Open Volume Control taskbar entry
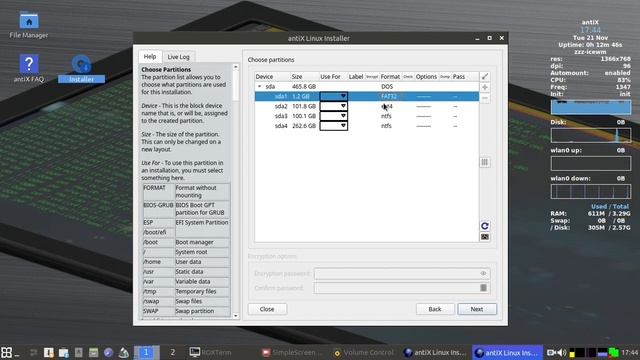This screenshot has width=640, height=360. (x=364, y=352)
